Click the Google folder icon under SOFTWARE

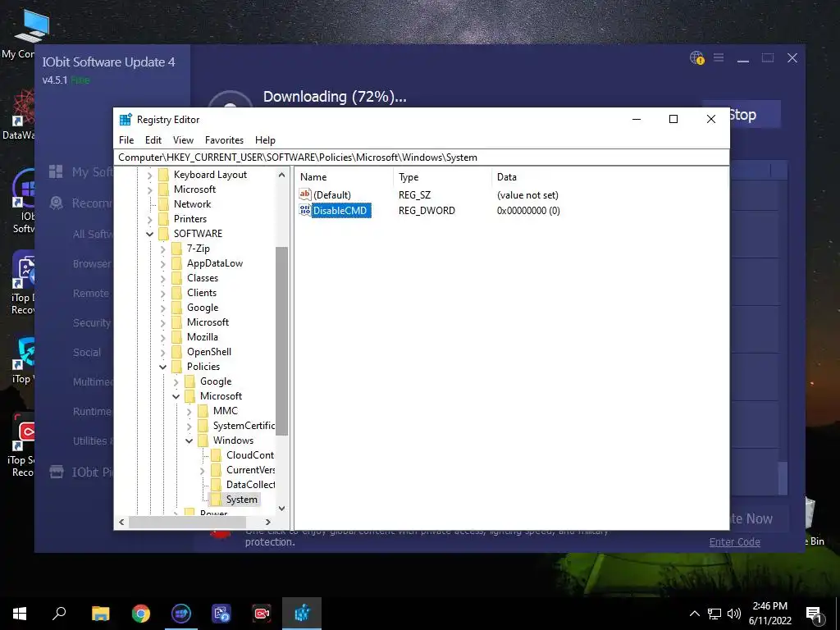point(177,308)
